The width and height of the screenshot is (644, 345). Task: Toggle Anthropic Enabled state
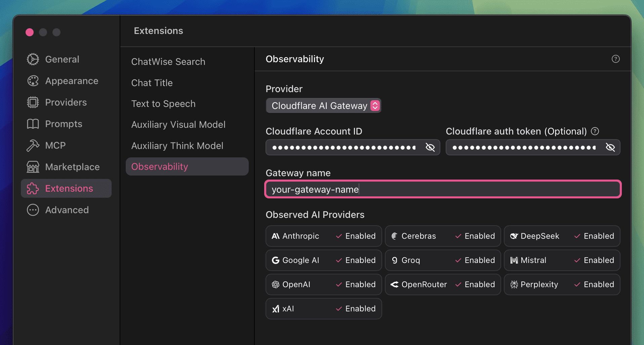coord(356,236)
